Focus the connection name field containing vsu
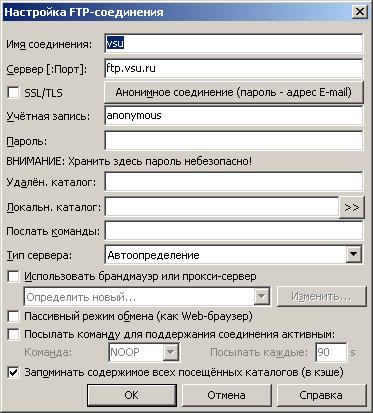 [x=234, y=43]
